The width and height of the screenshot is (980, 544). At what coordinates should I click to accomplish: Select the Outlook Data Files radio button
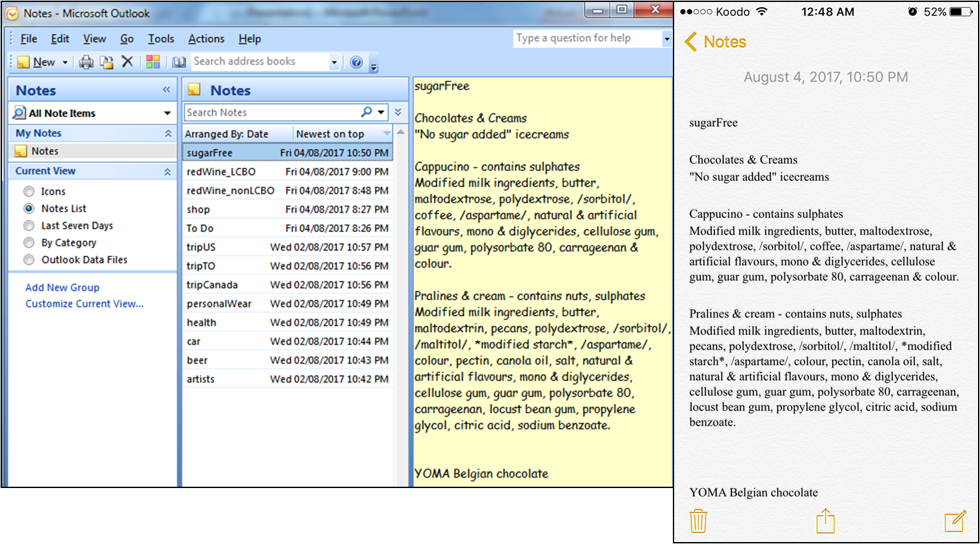(x=29, y=260)
